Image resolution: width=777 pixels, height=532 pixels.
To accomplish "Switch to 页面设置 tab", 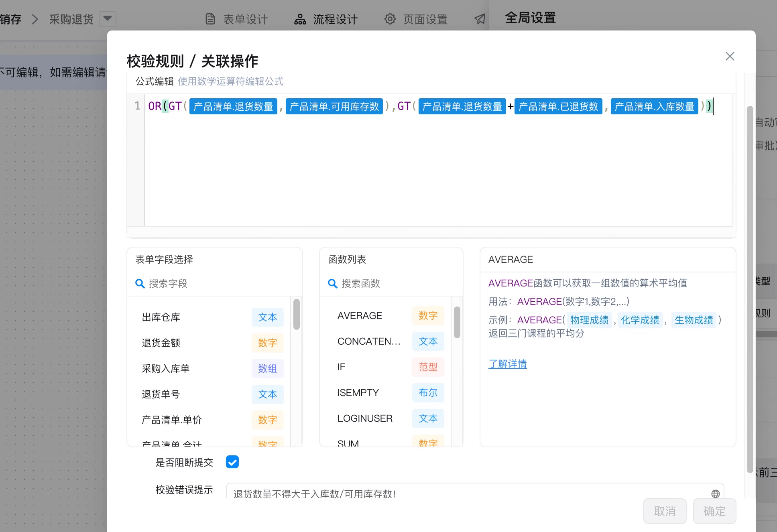I will point(416,19).
